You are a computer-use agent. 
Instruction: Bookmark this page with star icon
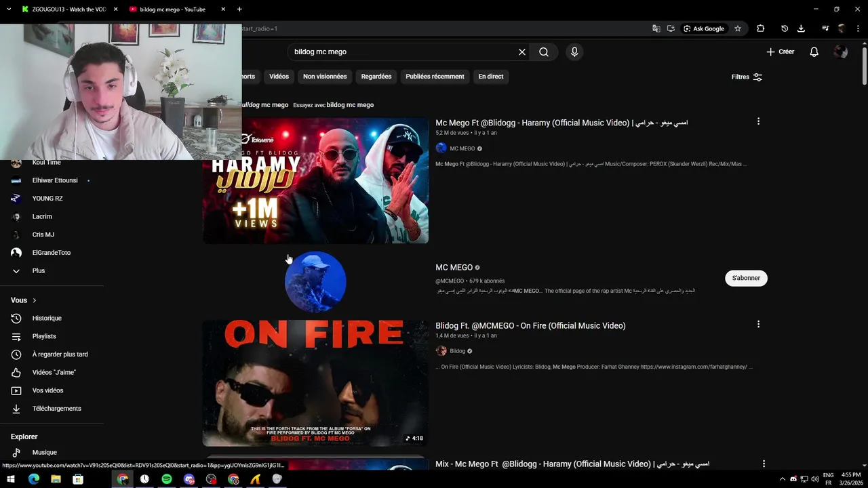click(738, 28)
